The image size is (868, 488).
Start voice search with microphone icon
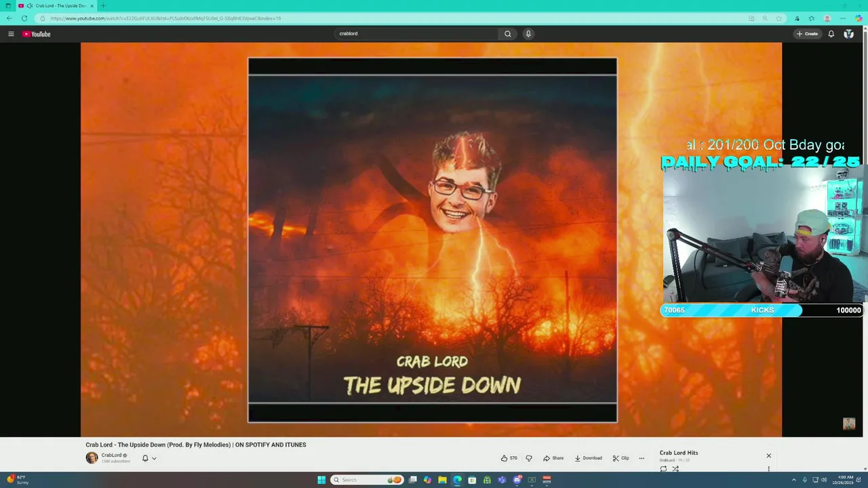(528, 34)
